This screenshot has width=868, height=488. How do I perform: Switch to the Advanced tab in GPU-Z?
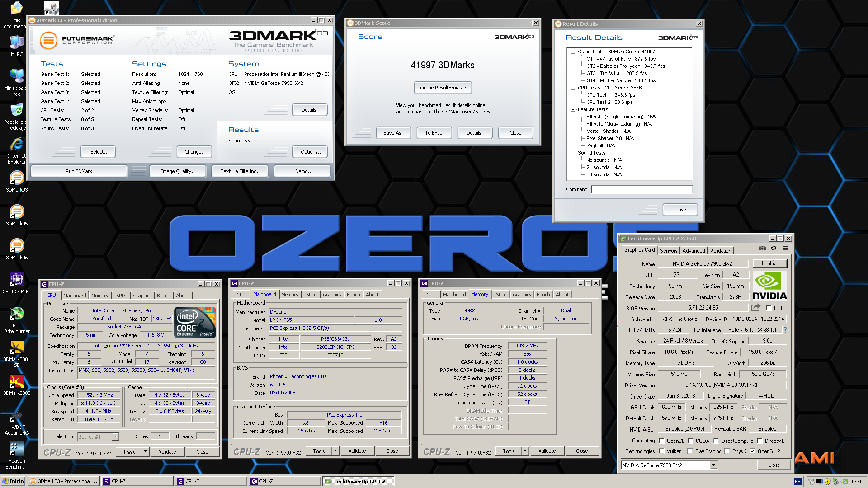[x=693, y=251]
